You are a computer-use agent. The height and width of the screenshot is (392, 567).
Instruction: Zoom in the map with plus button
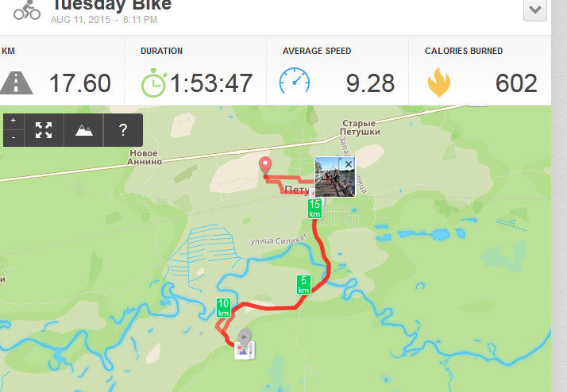tap(13, 121)
